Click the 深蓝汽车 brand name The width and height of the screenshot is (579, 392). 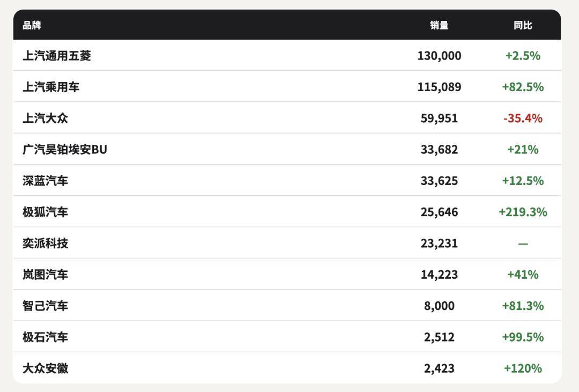46,181
